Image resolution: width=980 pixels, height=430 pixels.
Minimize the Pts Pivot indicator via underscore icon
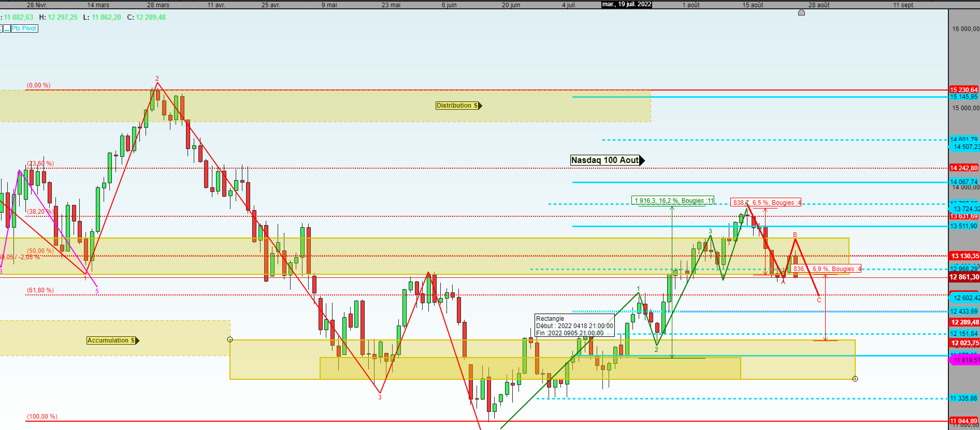(7, 28)
